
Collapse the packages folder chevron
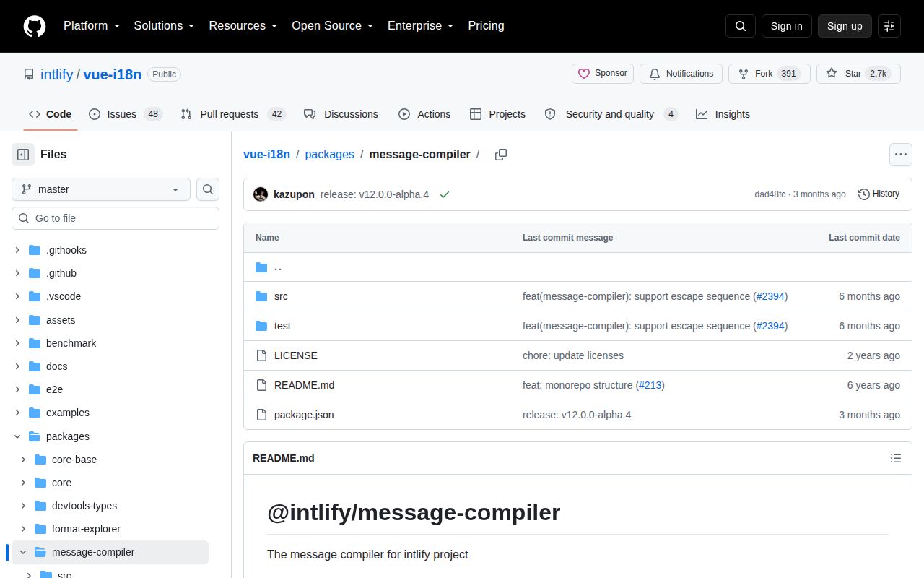tap(17, 436)
